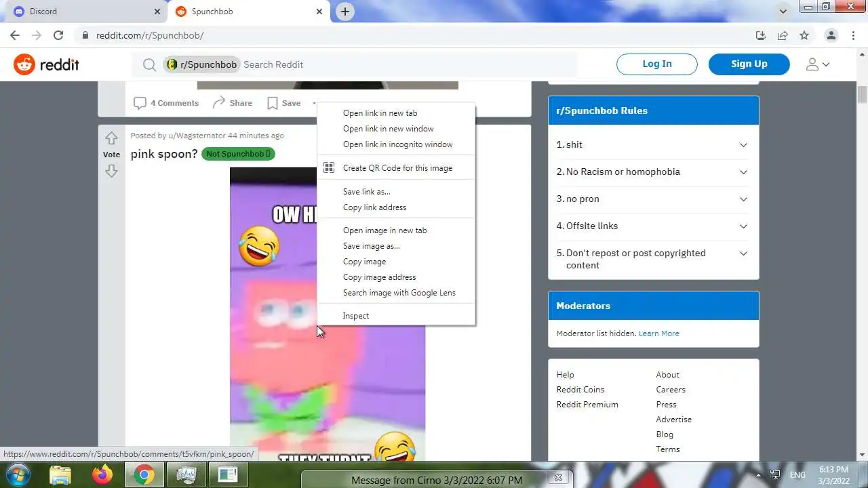This screenshot has width=868, height=488.
Task: Open the Careers footer link
Action: pyautogui.click(x=671, y=390)
